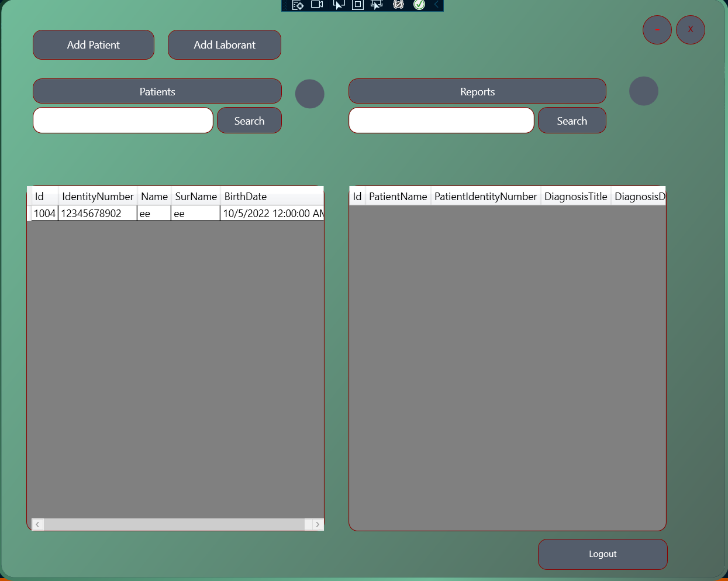Select the Reports header button
The image size is (728, 581).
(x=477, y=91)
